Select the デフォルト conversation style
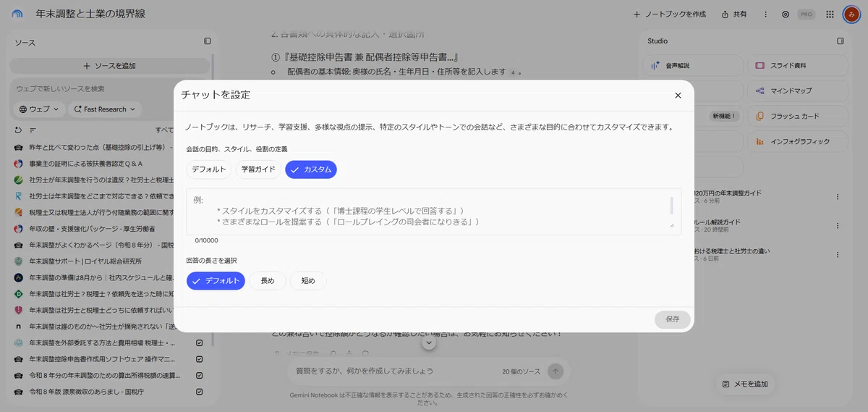 [208, 169]
